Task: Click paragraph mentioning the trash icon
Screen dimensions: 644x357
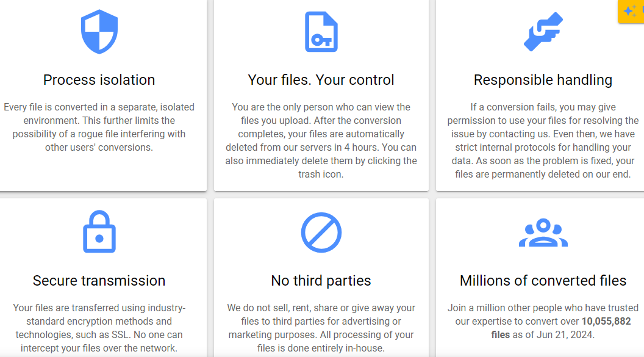Action: 321,140
